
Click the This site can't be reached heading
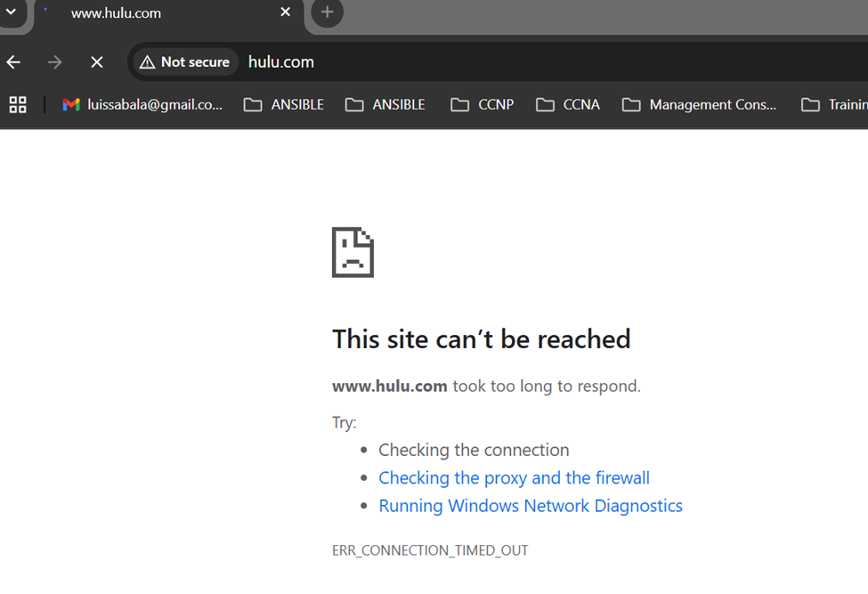481,338
